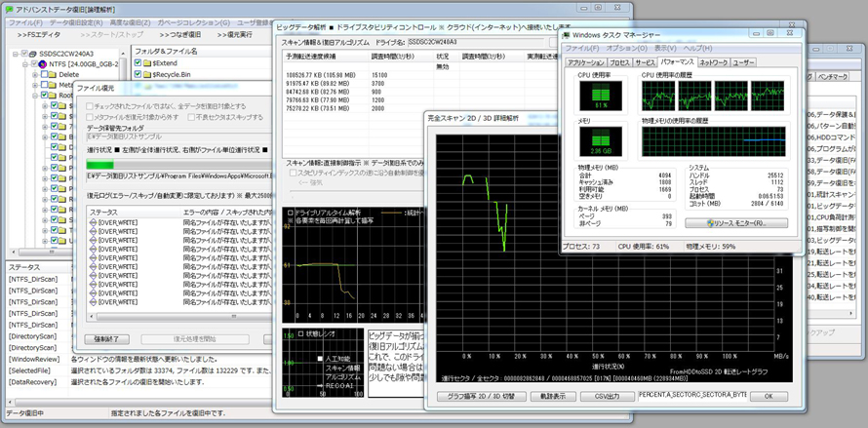Click the physical memory usage history graph

click(x=714, y=140)
